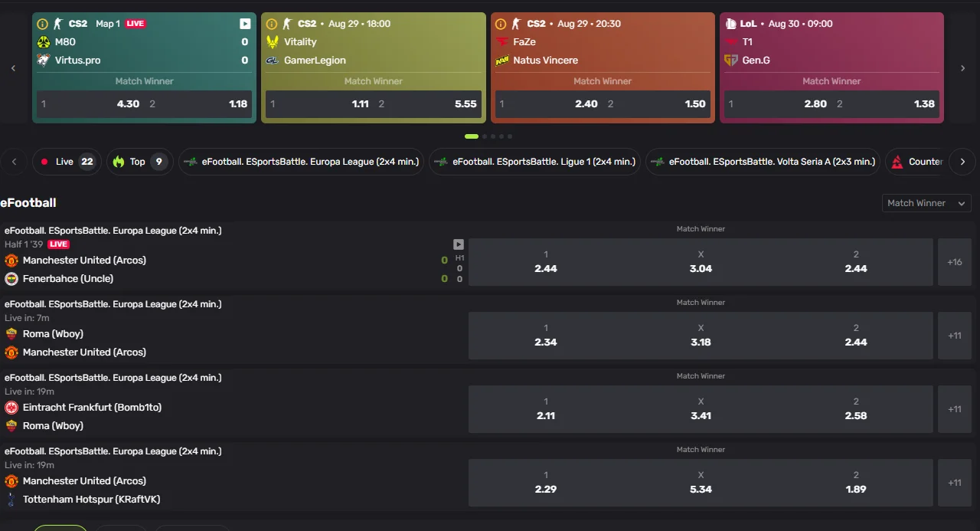980x531 pixels.
Task: Open info icon on M80 vs Virtus.pro card
Action: [x=43, y=24]
